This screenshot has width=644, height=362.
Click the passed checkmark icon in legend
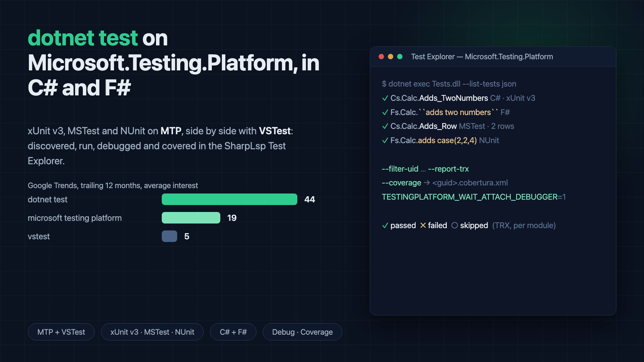click(385, 225)
